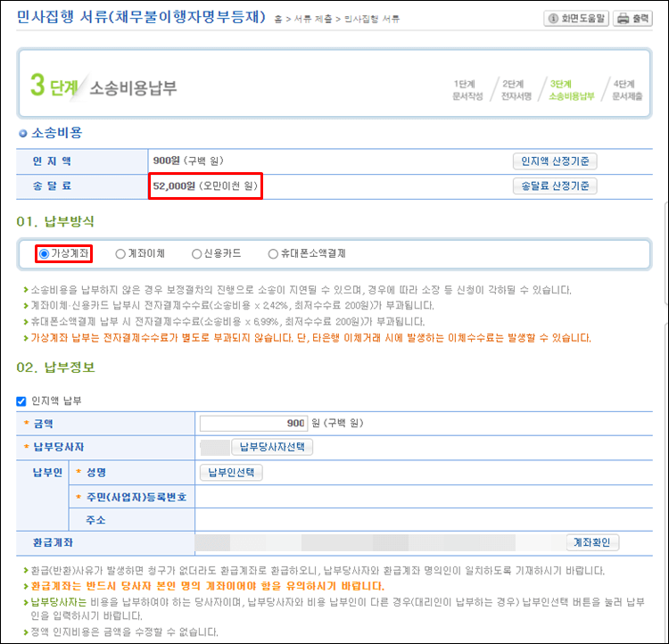Select the 신용카드 radio option
Image resolution: width=669 pixels, height=644 pixels.
[196, 254]
